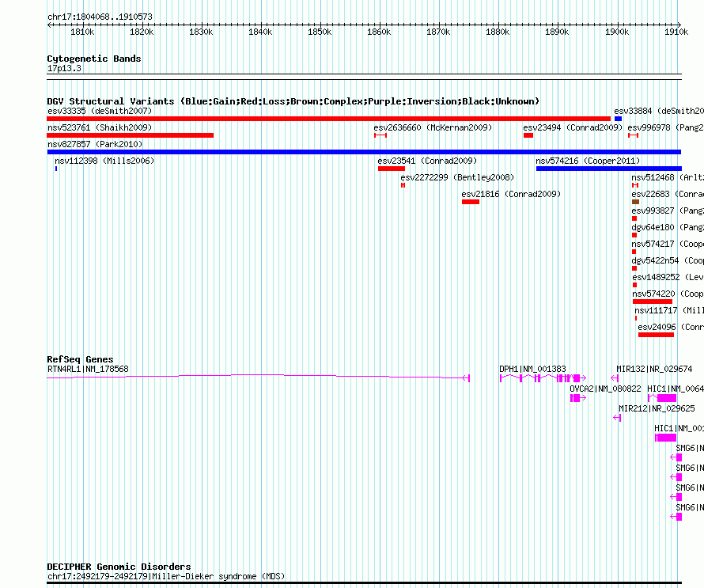Click the 1850k ruler label
This screenshot has height=588, width=704.
pyautogui.click(x=320, y=32)
